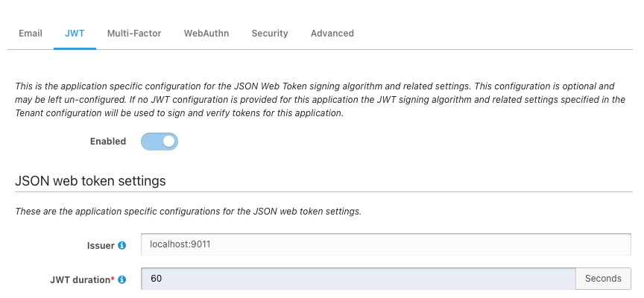Open the Email tab
This screenshot has height=298, width=644.
[x=31, y=34]
